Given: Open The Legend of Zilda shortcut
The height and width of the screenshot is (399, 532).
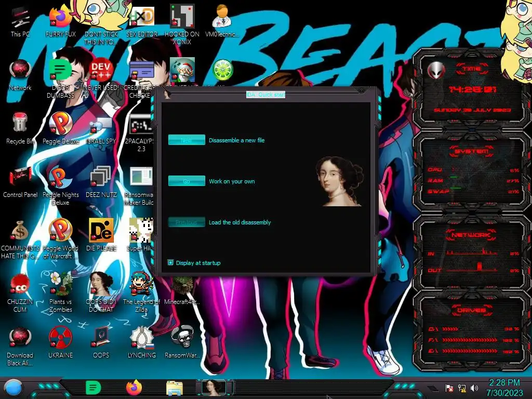Looking at the screenshot, I should (x=141, y=292).
